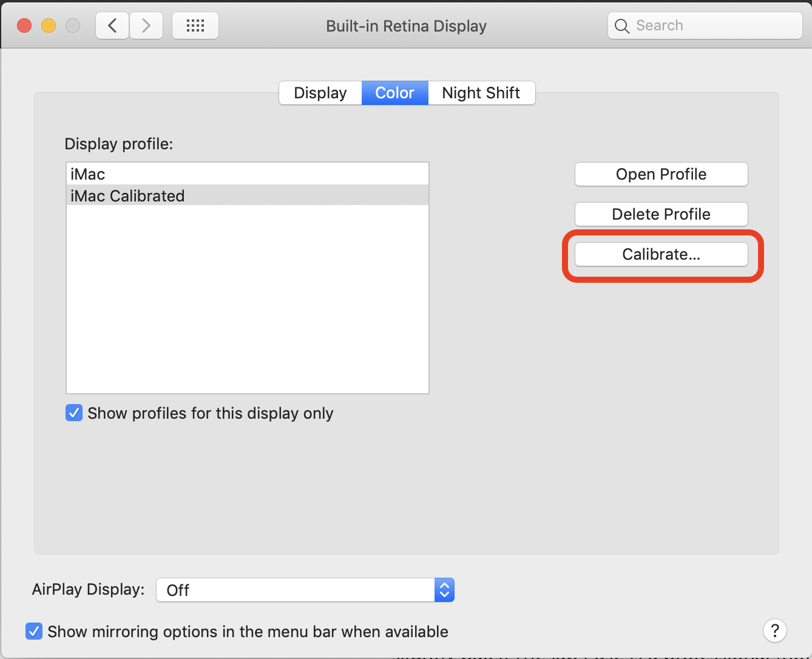
Task: Click the forward navigation arrow
Action: 146,25
